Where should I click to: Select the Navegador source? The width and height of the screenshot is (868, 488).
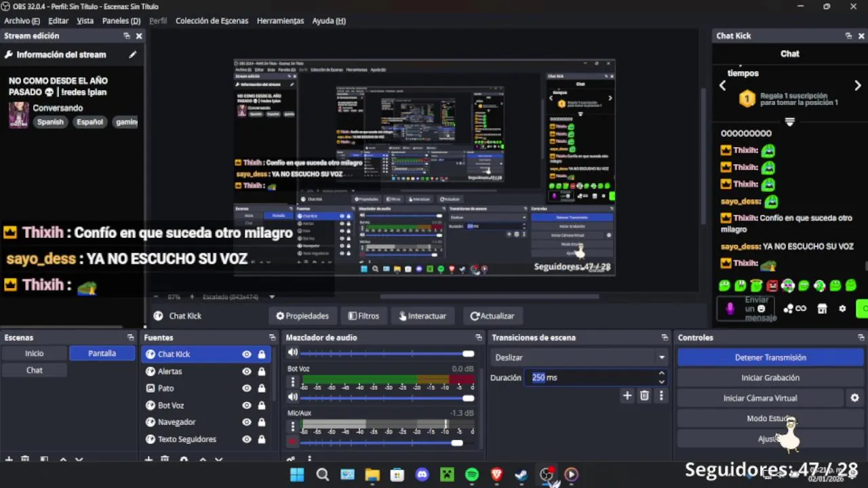click(x=206, y=422)
